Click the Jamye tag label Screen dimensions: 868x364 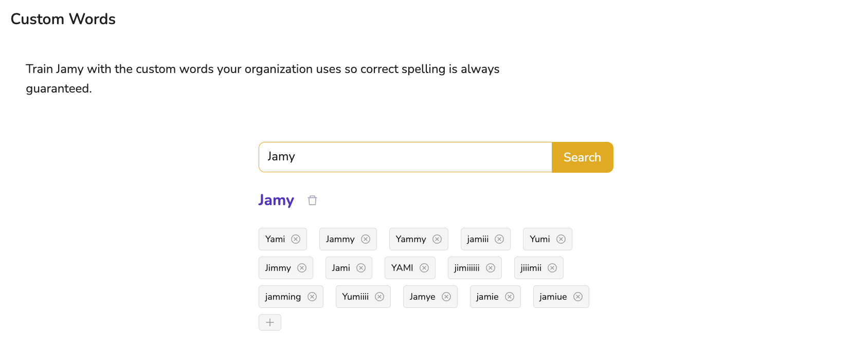click(422, 297)
